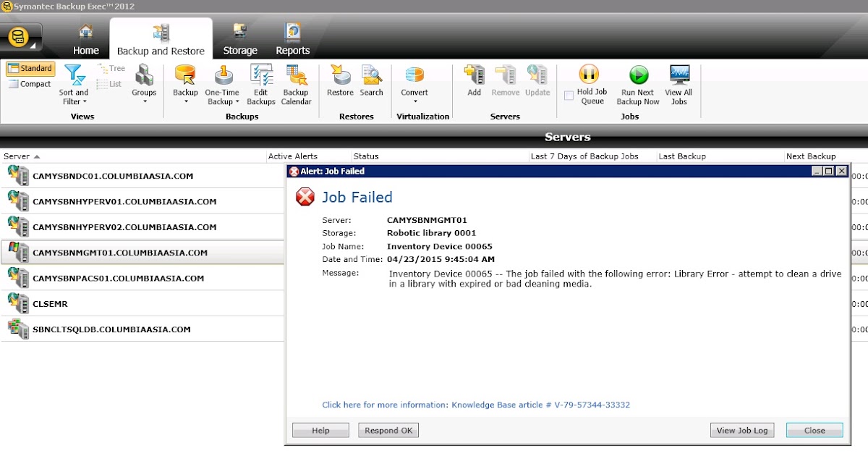Select the CLSEMR server row
The width and height of the screenshot is (868, 456).
(142, 304)
